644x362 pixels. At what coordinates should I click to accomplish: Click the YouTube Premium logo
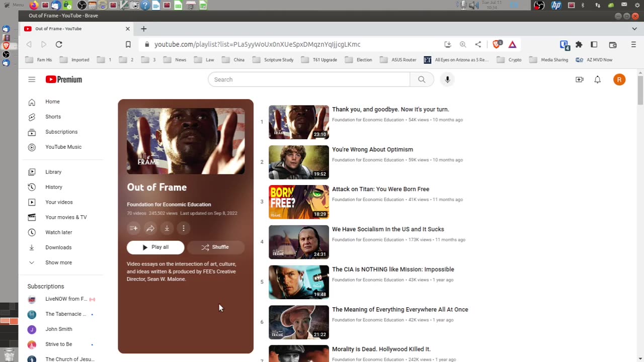tap(63, 79)
